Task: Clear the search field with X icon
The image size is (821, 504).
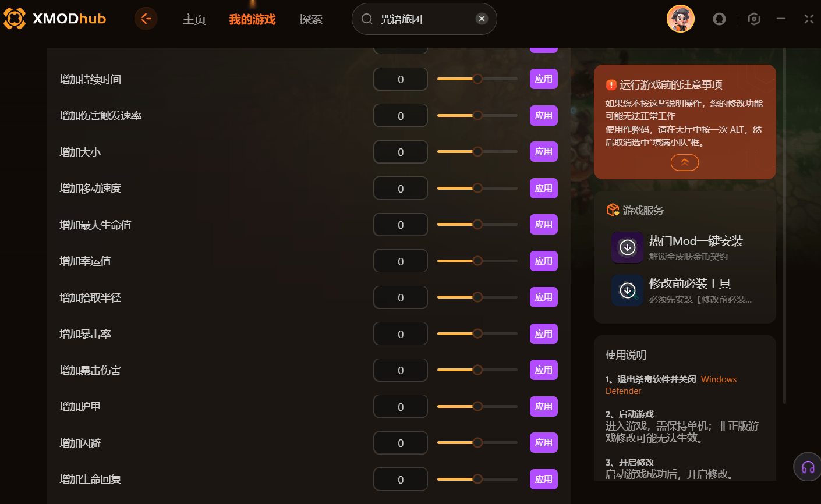Action: (482, 19)
